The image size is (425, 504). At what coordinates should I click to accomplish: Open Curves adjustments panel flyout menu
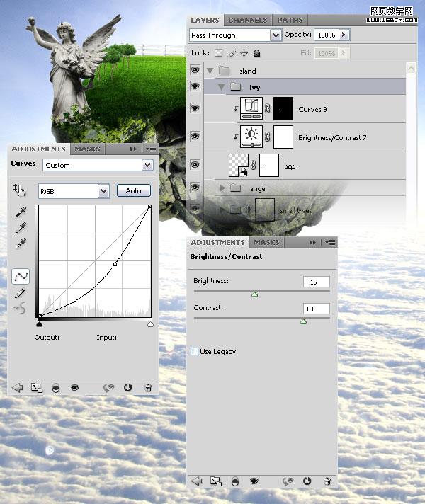coord(151,149)
